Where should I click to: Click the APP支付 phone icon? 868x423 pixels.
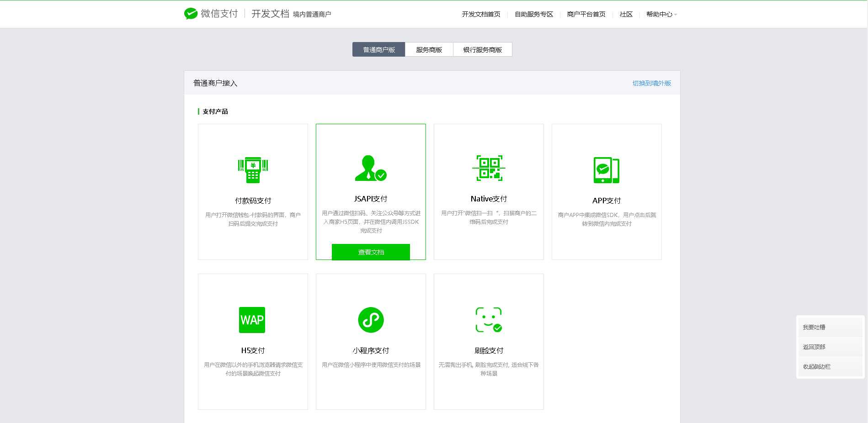[x=607, y=170]
